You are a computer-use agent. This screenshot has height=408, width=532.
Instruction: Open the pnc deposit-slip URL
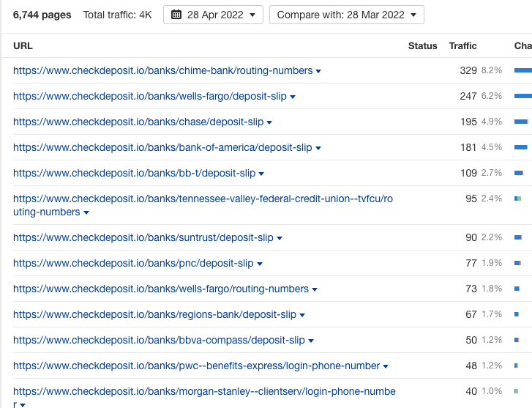point(133,263)
